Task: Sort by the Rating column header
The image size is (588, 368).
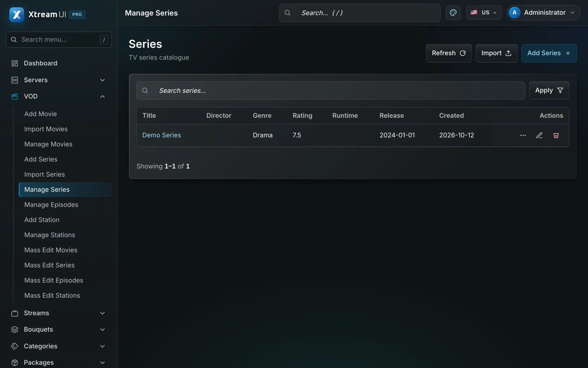Action: [302, 115]
